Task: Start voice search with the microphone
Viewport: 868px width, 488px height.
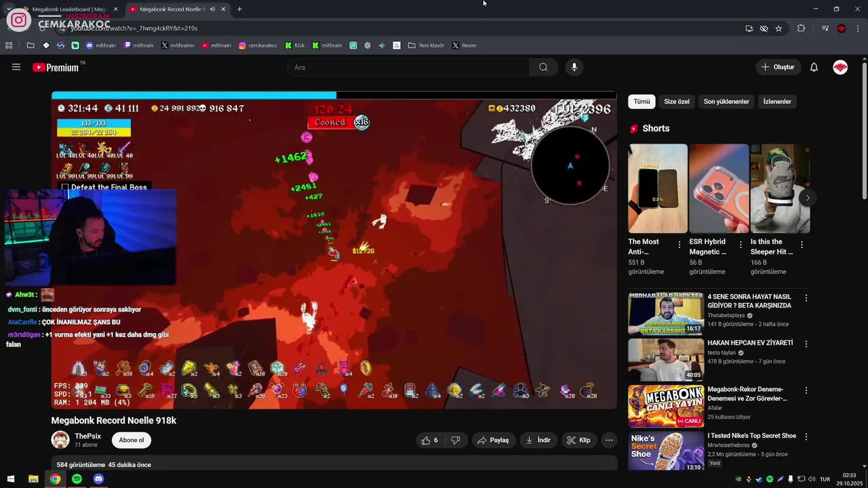Action: pyautogui.click(x=574, y=67)
